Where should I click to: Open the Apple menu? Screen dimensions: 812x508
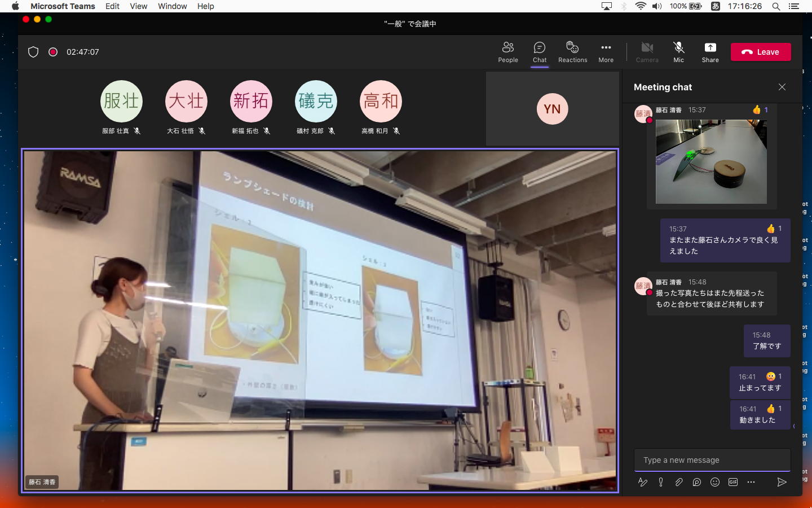tap(15, 6)
